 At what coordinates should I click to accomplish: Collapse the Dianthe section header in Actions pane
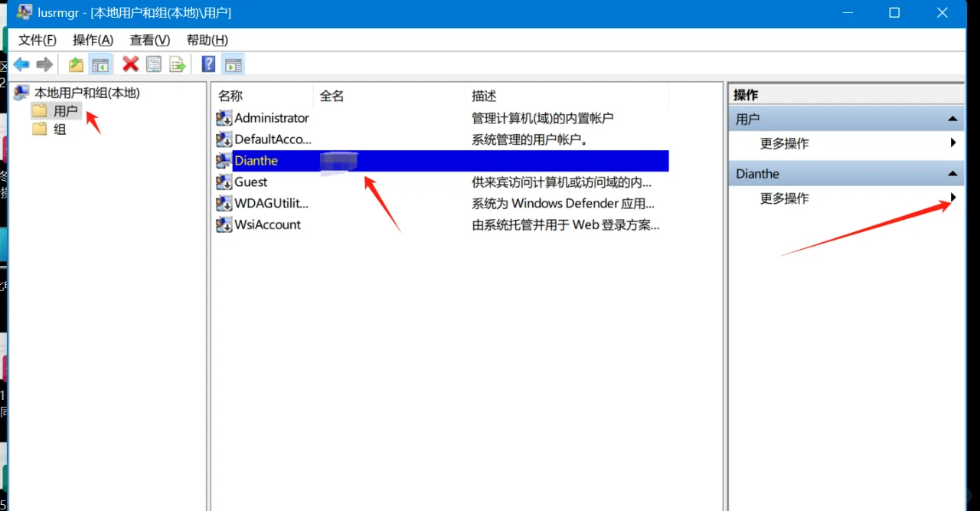tap(952, 173)
